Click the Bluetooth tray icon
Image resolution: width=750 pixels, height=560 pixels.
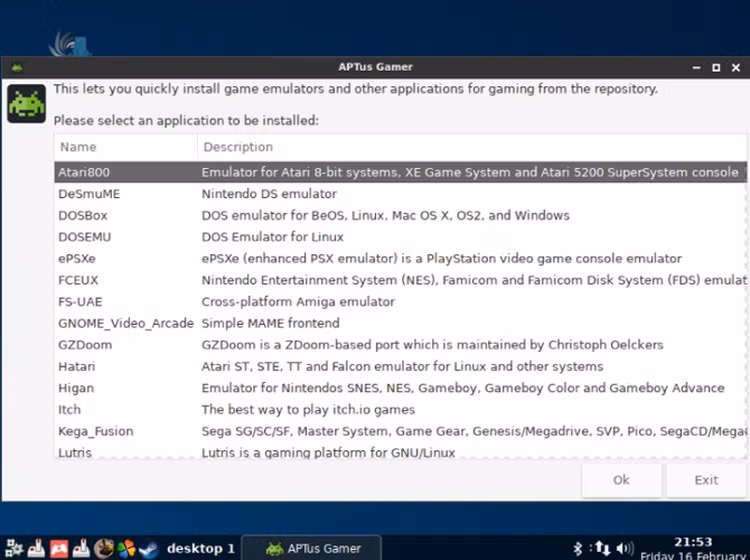[x=578, y=549]
